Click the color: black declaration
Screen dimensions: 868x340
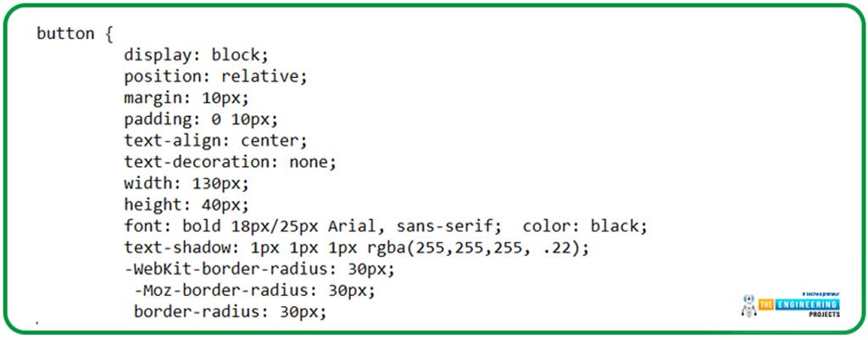[x=585, y=226]
